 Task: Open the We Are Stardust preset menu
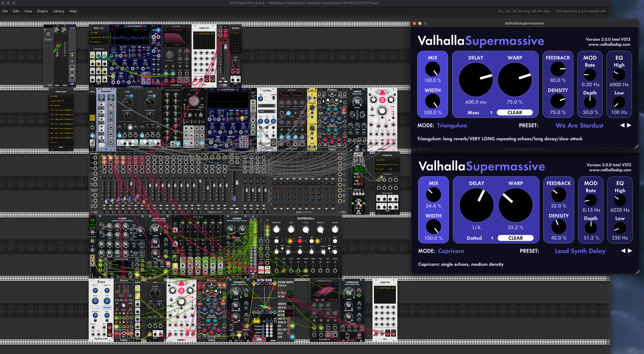tap(579, 125)
